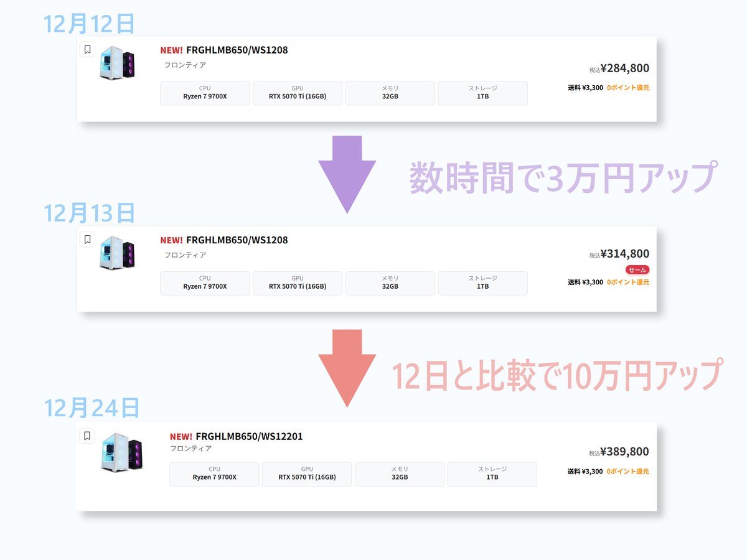
Task: Select GPU RTX 5070 Ti chip, WS12201 card
Action: point(307,474)
